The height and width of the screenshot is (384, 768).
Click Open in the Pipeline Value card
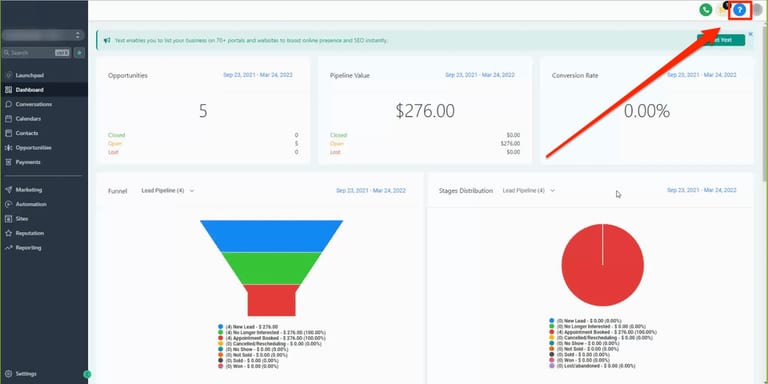[337, 144]
